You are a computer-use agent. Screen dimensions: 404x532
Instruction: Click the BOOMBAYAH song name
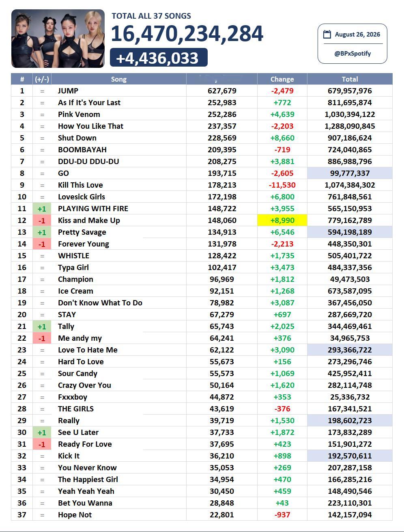pyautogui.click(x=82, y=150)
